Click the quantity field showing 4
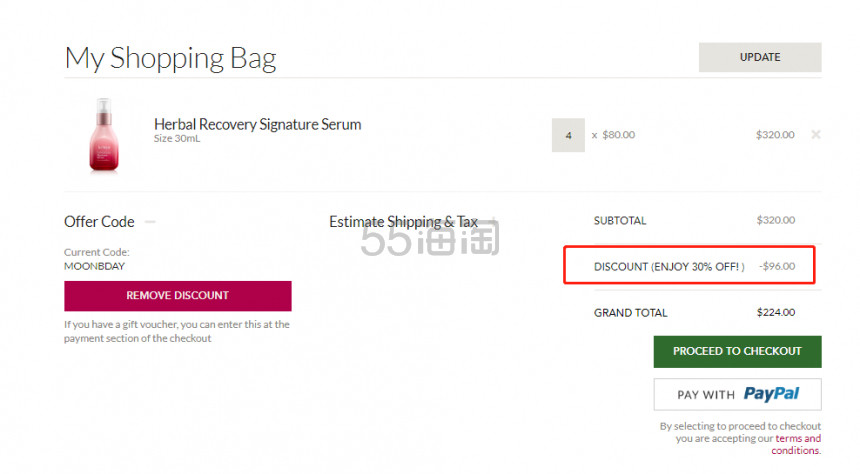The height and width of the screenshot is (474, 860). (x=568, y=135)
